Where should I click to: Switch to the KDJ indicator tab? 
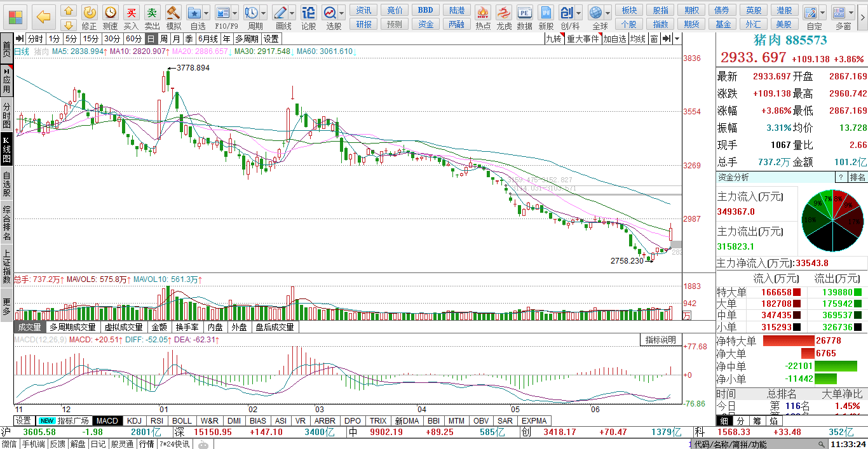coord(134,420)
